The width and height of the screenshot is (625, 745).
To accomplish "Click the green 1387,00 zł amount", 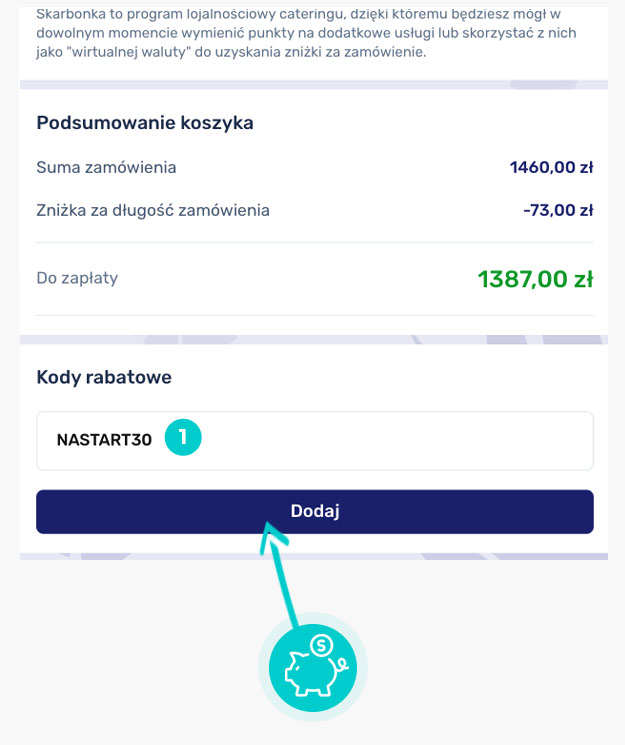I will point(535,279).
